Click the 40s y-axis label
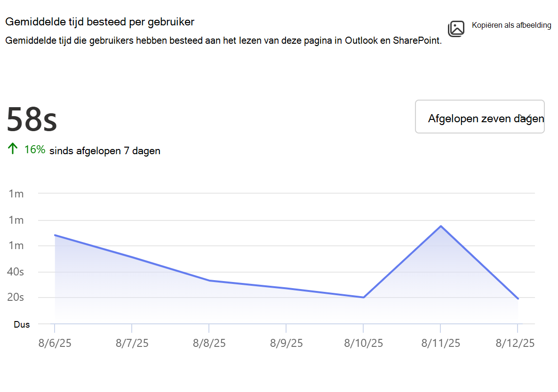Screen dimensions: 558x392 coord(16,272)
